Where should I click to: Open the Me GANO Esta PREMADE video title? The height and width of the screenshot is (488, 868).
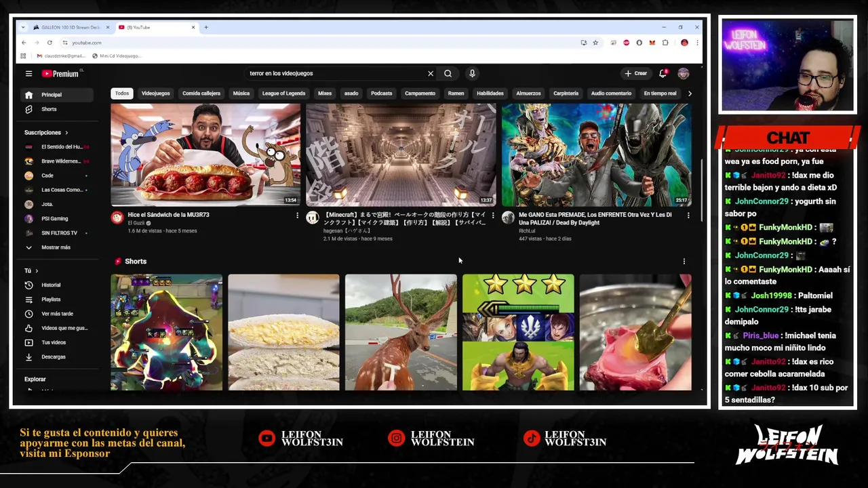point(595,218)
